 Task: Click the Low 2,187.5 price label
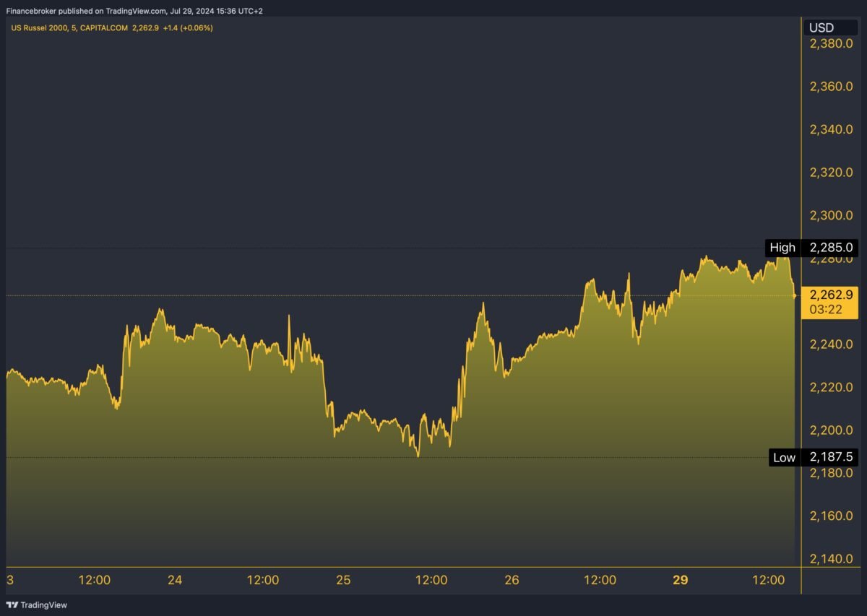click(814, 457)
